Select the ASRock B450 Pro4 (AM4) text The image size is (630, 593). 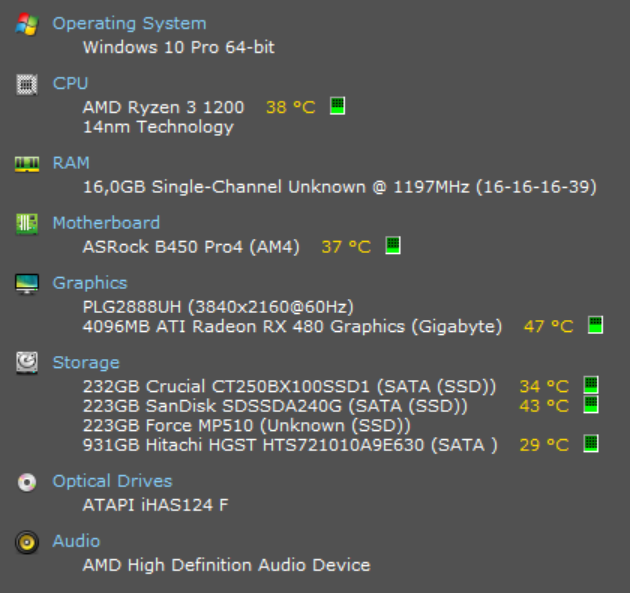pos(191,247)
